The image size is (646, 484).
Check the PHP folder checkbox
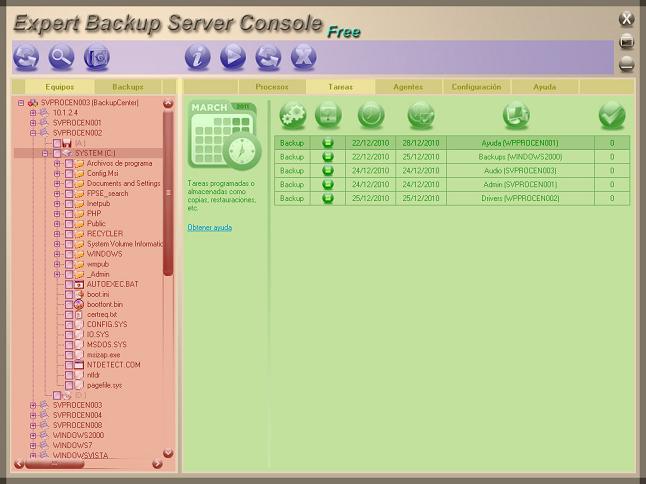click(x=69, y=214)
